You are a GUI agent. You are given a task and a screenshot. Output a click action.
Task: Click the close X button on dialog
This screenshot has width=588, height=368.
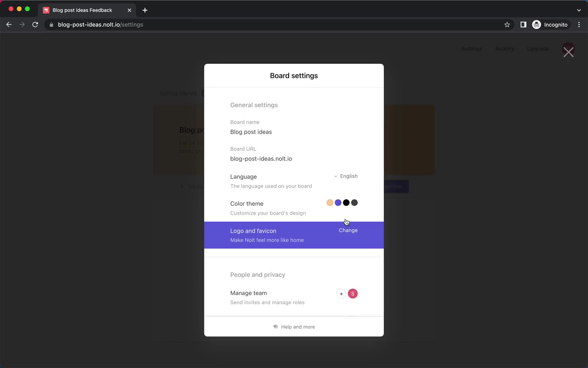[x=568, y=51]
